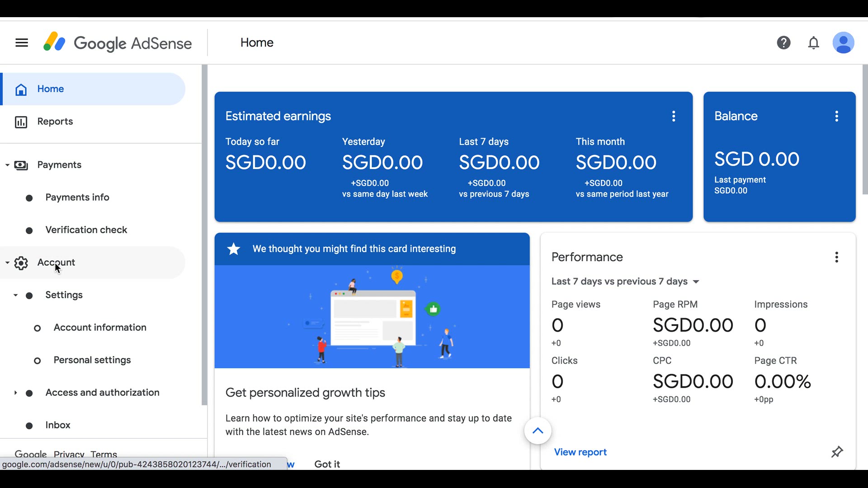Open the Help question mark icon

[x=783, y=43]
